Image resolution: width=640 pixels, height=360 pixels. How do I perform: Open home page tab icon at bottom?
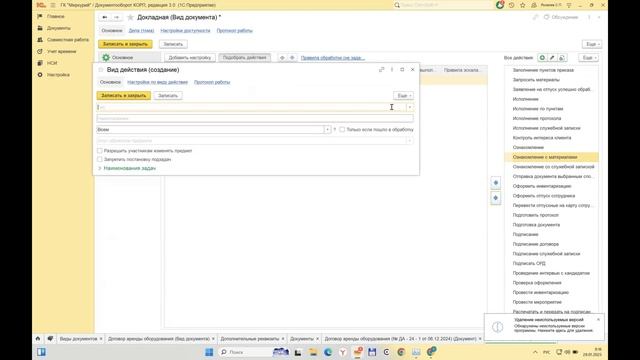coord(38,339)
